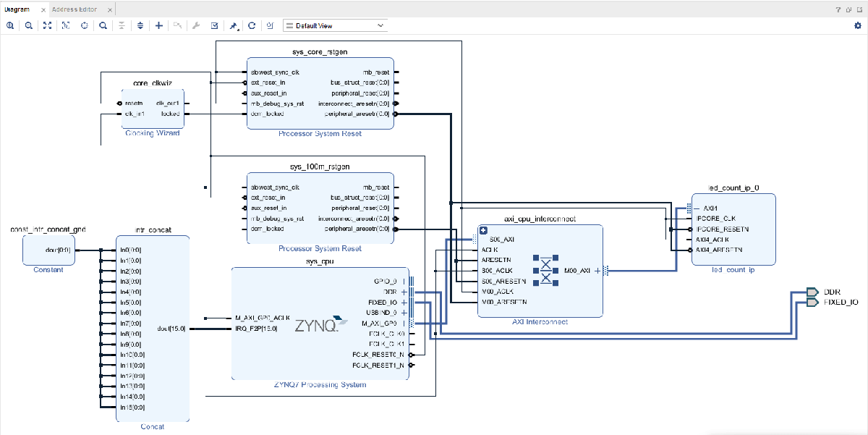This screenshot has height=435, width=868.
Task: Click the Collapse Pins toolbar button
Action: pos(122,25)
